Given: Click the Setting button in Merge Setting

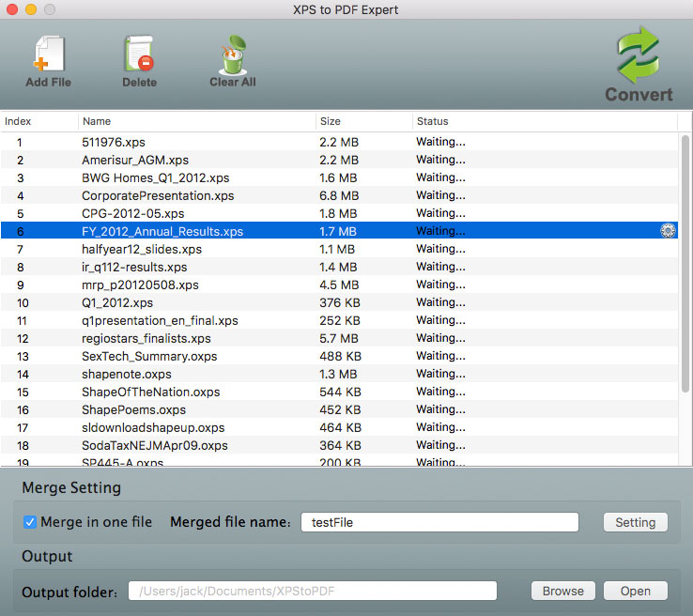Looking at the screenshot, I should (635, 522).
